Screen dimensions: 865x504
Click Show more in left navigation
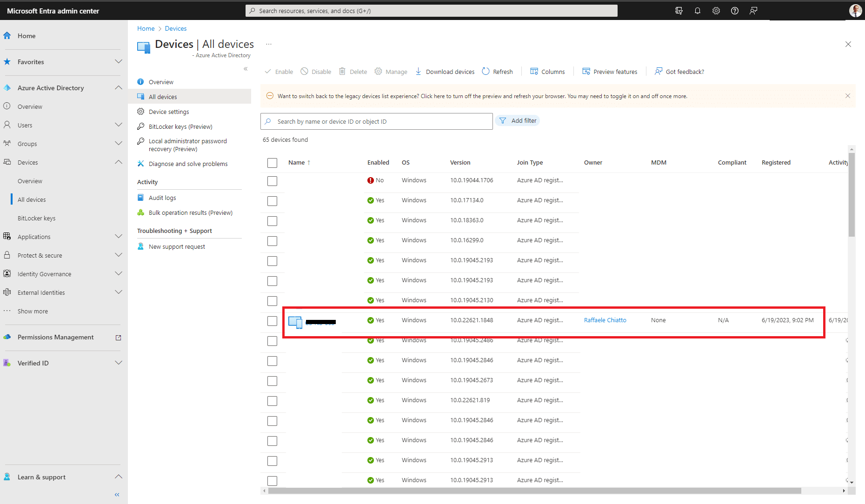click(x=33, y=311)
